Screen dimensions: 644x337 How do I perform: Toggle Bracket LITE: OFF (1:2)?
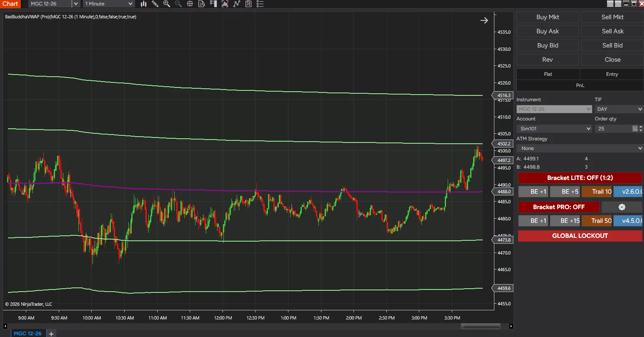point(580,178)
